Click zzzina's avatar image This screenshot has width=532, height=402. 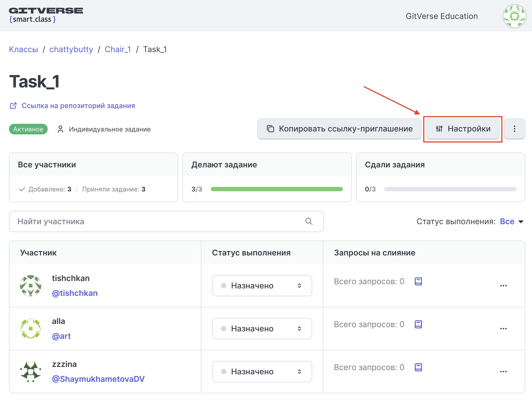[31, 371]
